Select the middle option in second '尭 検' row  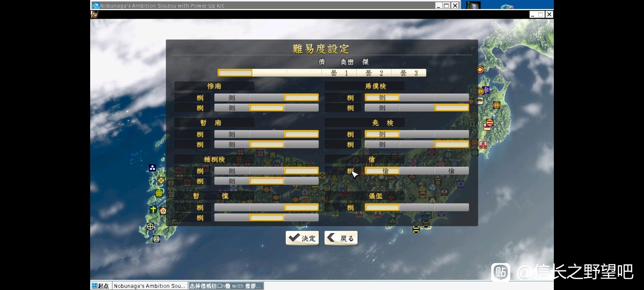point(417,144)
